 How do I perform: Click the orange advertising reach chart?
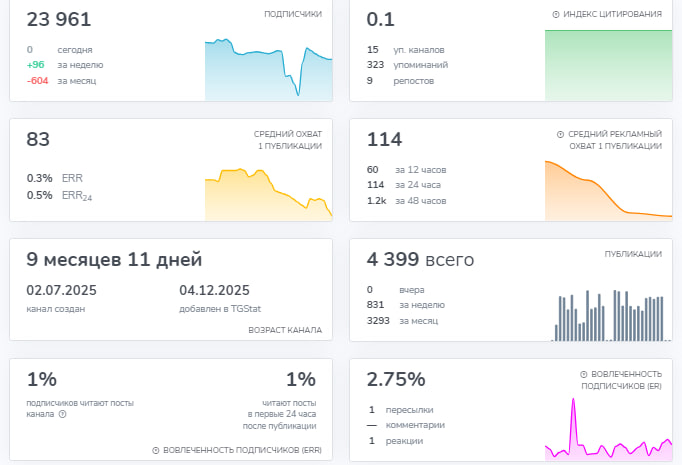[x=607, y=190]
